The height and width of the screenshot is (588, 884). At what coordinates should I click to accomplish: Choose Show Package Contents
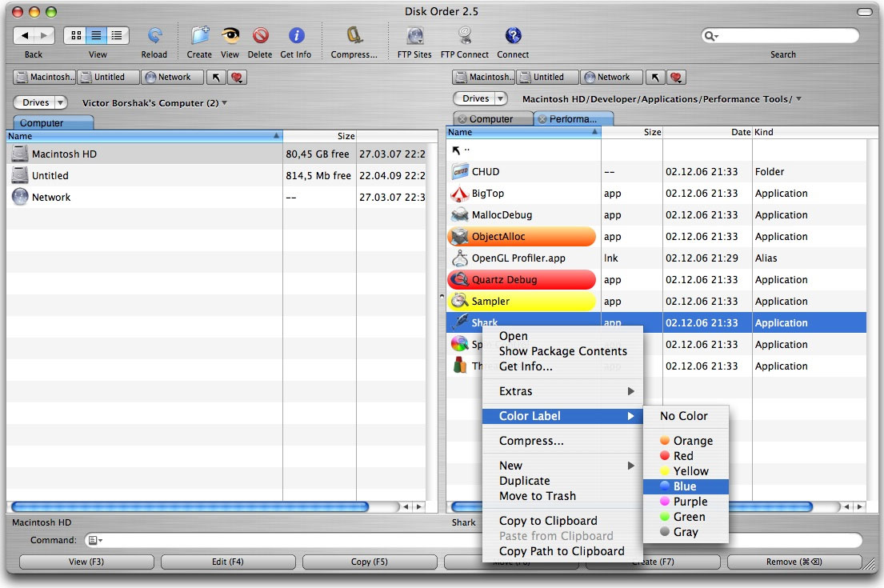562,351
